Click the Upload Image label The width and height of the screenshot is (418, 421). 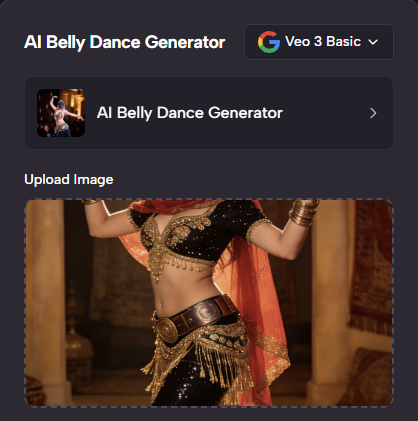click(69, 180)
